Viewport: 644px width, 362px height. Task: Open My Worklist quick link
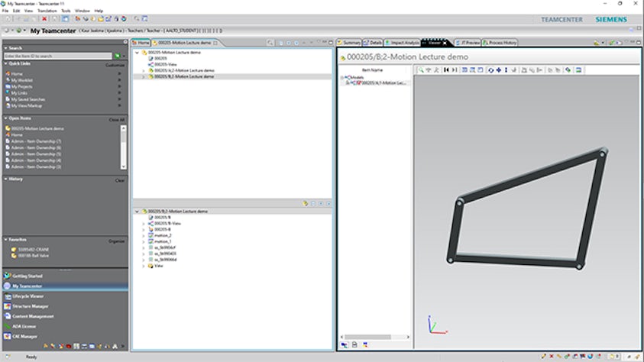point(21,80)
